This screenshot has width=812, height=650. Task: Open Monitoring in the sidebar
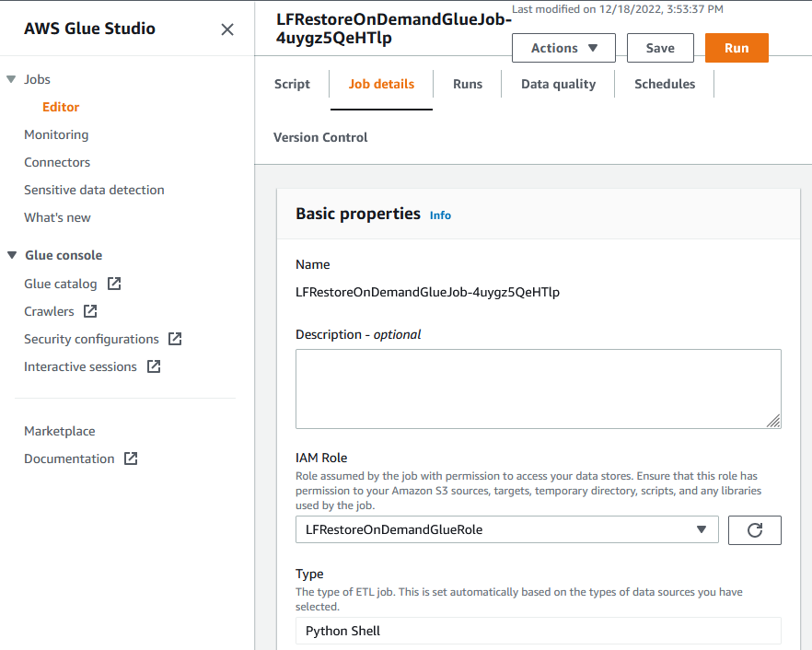pyautogui.click(x=56, y=134)
